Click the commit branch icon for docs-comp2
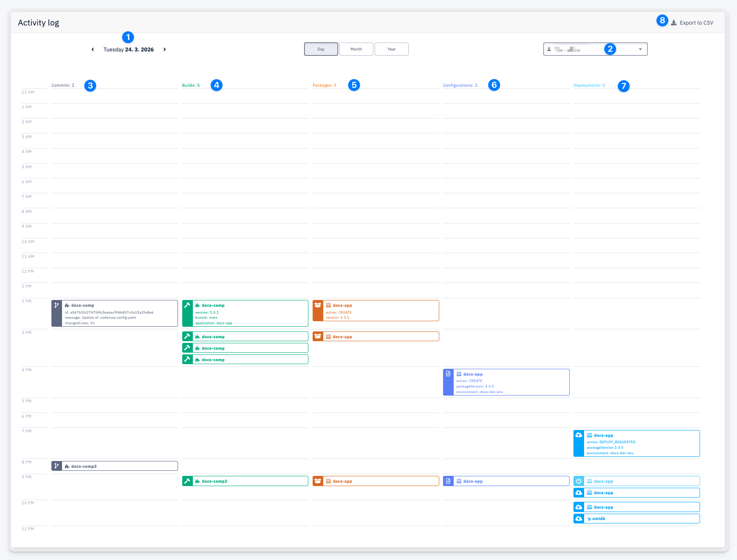The height and width of the screenshot is (560, 737). pyautogui.click(x=56, y=466)
